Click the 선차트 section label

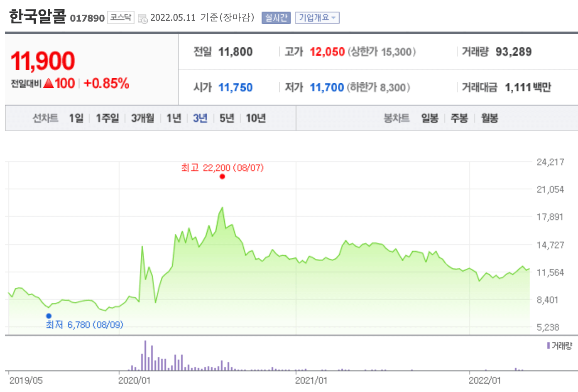tap(45, 118)
